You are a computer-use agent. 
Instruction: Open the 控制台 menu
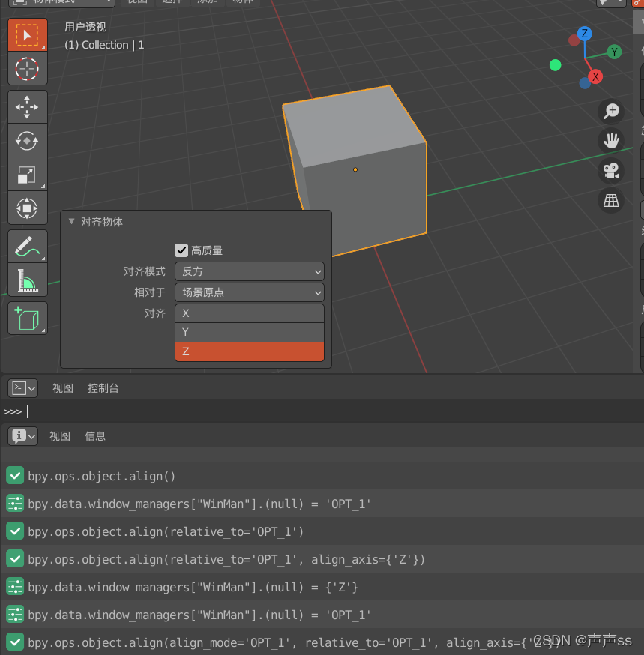tap(103, 388)
